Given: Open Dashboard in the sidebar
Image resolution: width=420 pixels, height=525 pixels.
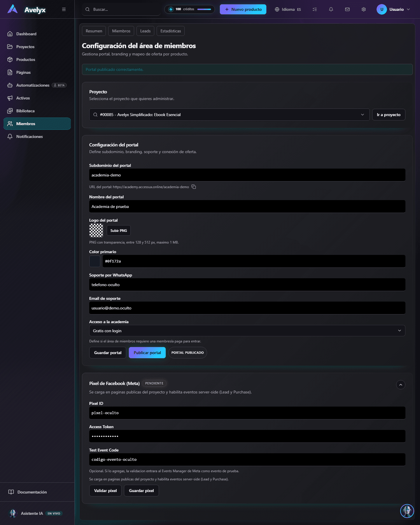Looking at the screenshot, I should (x=37, y=34).
